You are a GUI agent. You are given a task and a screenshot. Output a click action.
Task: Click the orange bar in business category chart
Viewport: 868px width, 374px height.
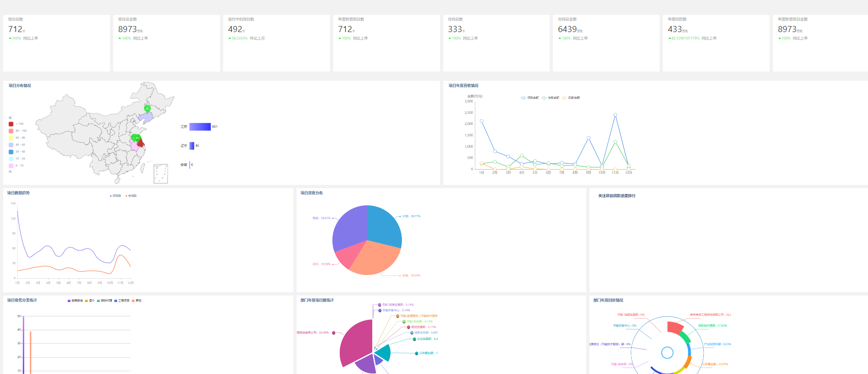click(30, 353)
